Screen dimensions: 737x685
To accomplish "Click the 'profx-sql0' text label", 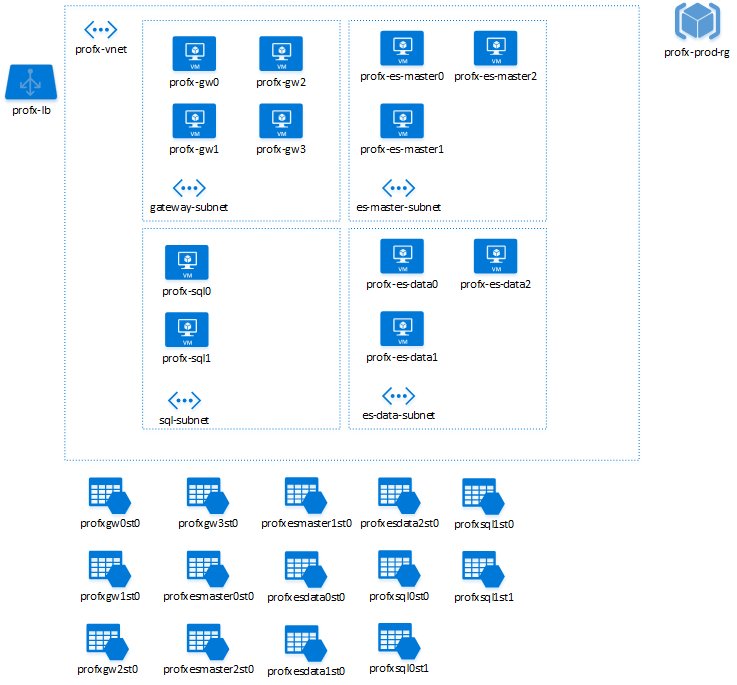I will click(187, 291).
